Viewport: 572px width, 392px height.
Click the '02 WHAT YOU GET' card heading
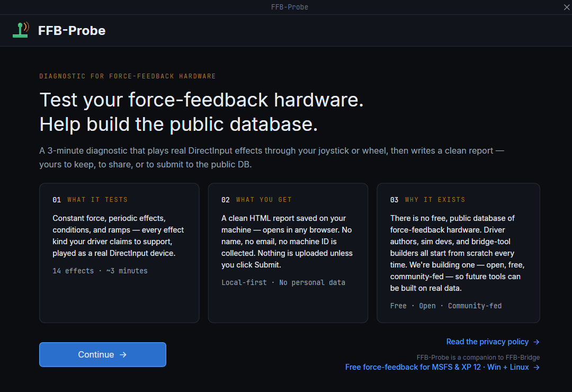[x=256, y=200]
